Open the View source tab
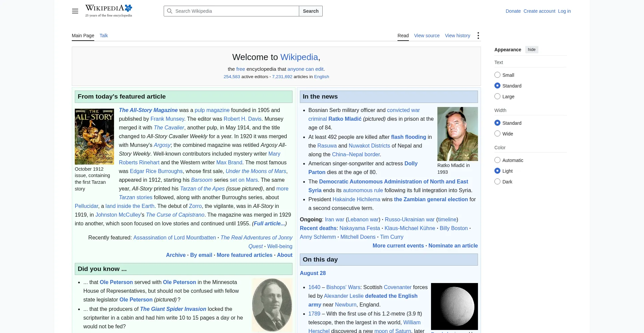Image resolution: width=644 pixels, height=333 pixels. coord(427,36)
